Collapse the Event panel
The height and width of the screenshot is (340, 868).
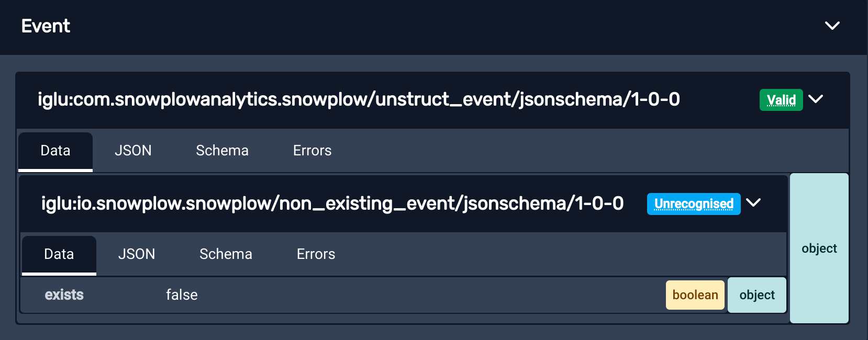click(x=832, y=25)
